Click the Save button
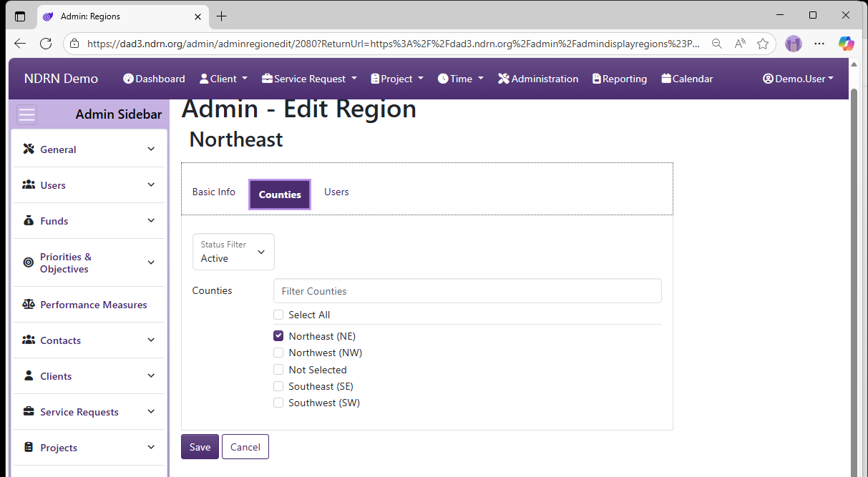The height and width of the screenshot is (477, 868). click(x=200, y=446)
